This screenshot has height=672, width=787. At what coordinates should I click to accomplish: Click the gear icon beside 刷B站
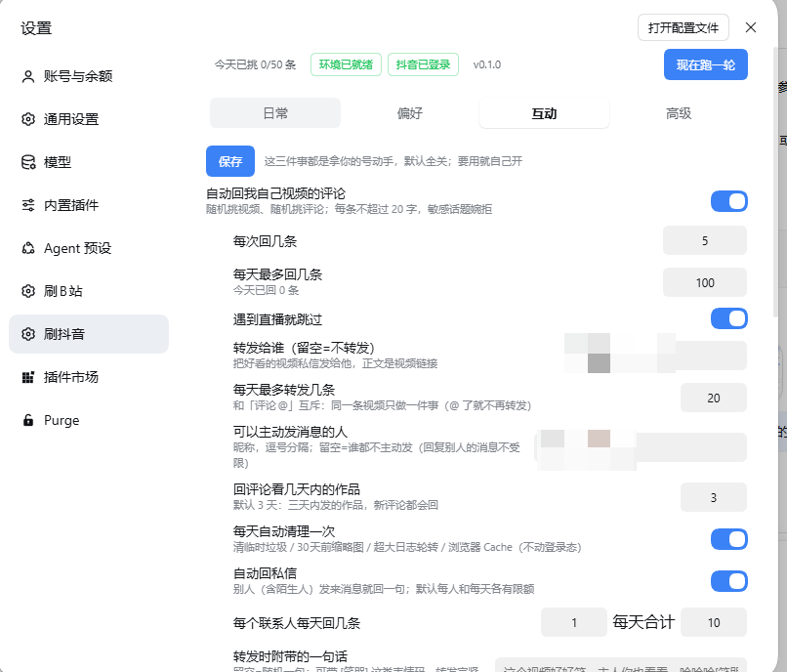tap(28, 291)
